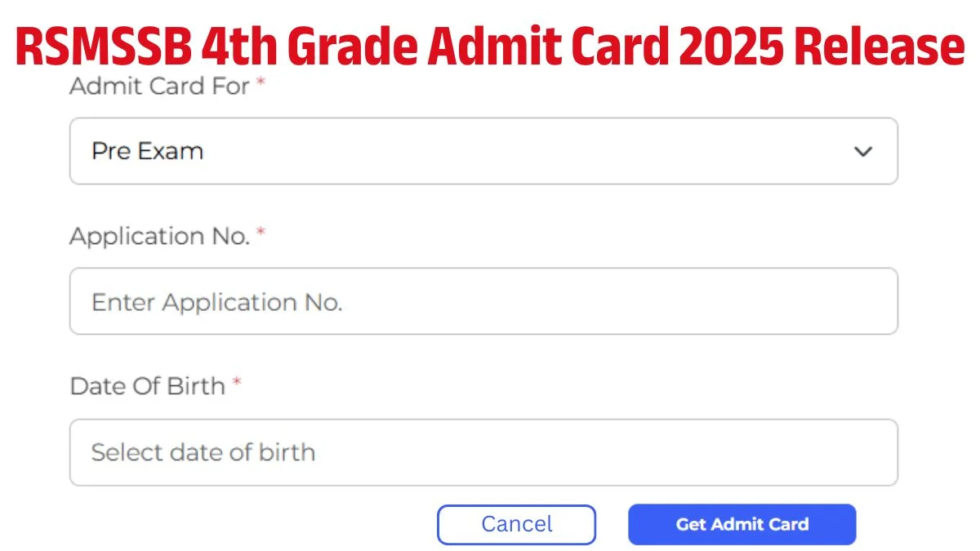Dismiss the form using Cancel
This screenshot has height=551, width=980.
[x=516, y=524]
